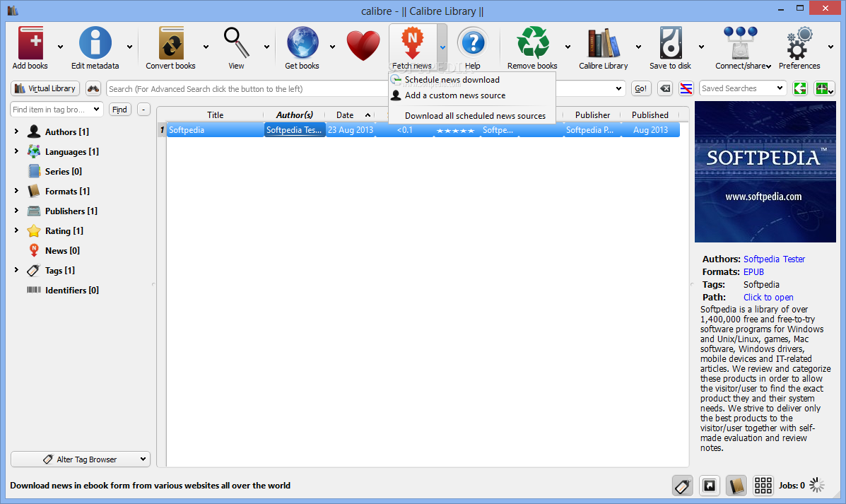Open the Click to open path link
Viewport: 846px width, 504px height.
tap(768, 298)
